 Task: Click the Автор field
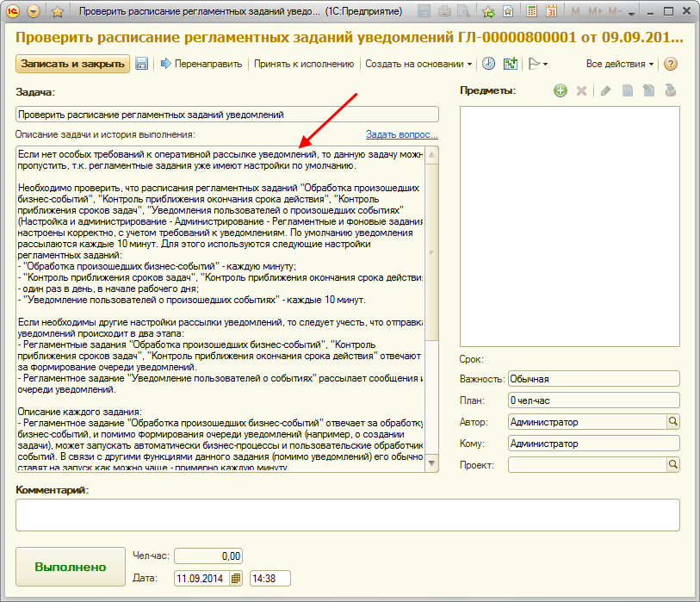coord(587,422)
